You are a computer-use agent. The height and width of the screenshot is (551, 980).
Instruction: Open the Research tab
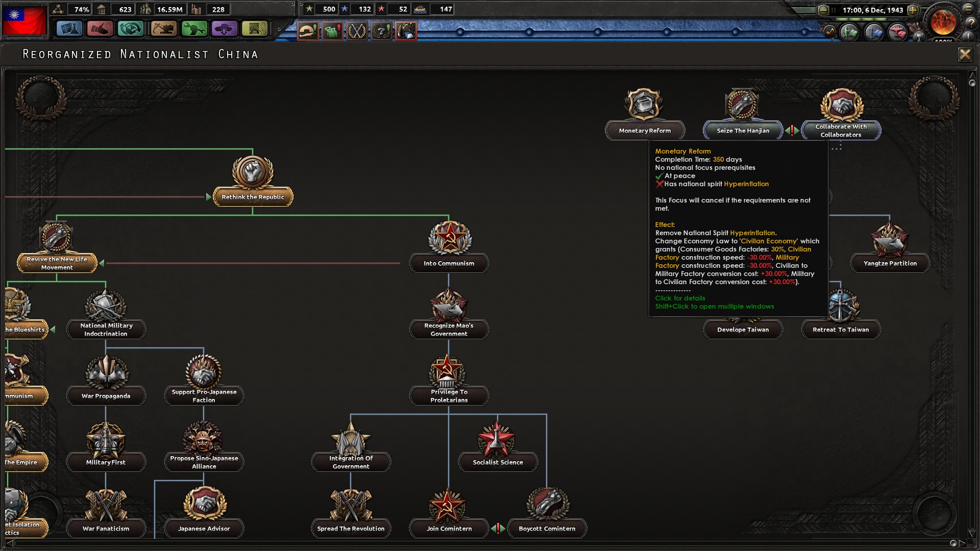pos(69,28)
